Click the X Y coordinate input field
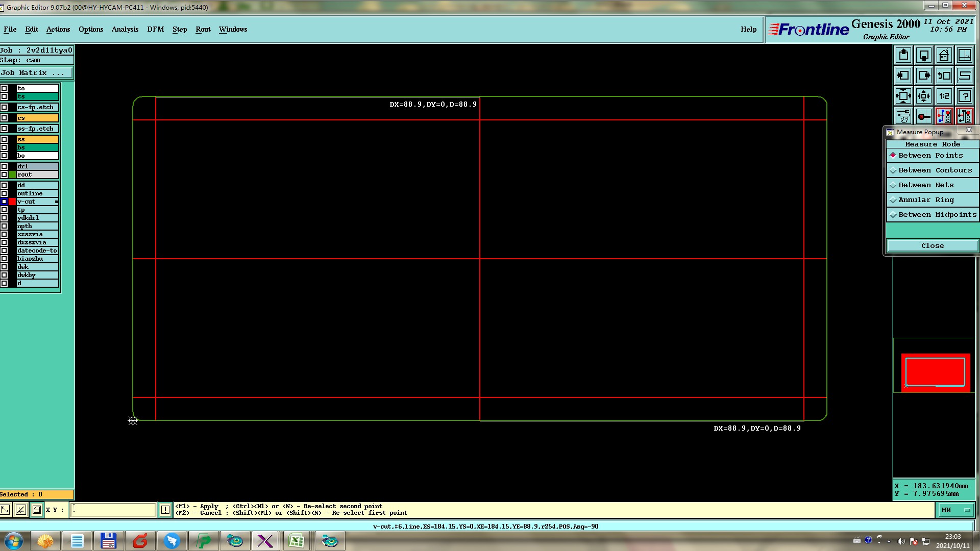The height and width of the screenshot is (551, 980). pyautogui.click(x=113, y=510)
